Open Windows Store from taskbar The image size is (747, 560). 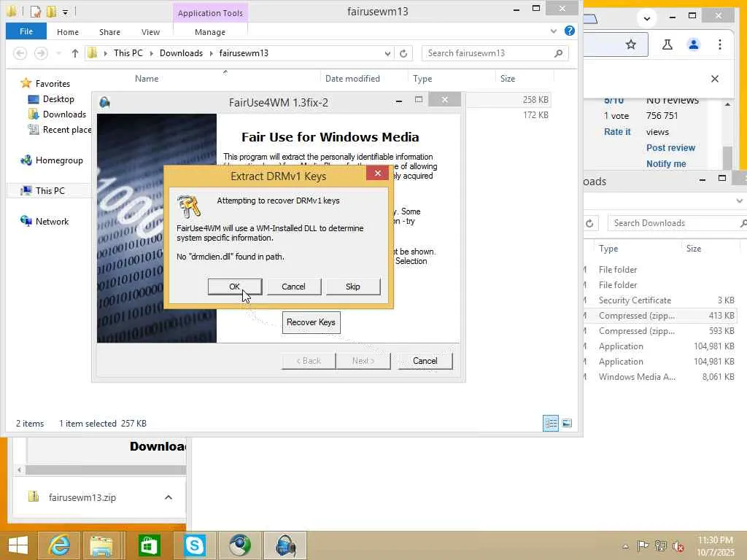click(149, 545)
